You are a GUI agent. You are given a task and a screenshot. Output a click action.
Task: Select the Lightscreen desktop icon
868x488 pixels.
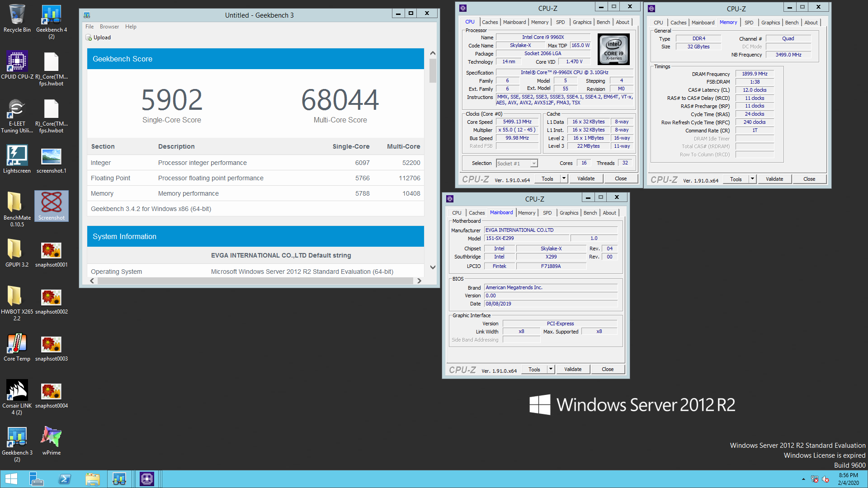pos(17,160)
